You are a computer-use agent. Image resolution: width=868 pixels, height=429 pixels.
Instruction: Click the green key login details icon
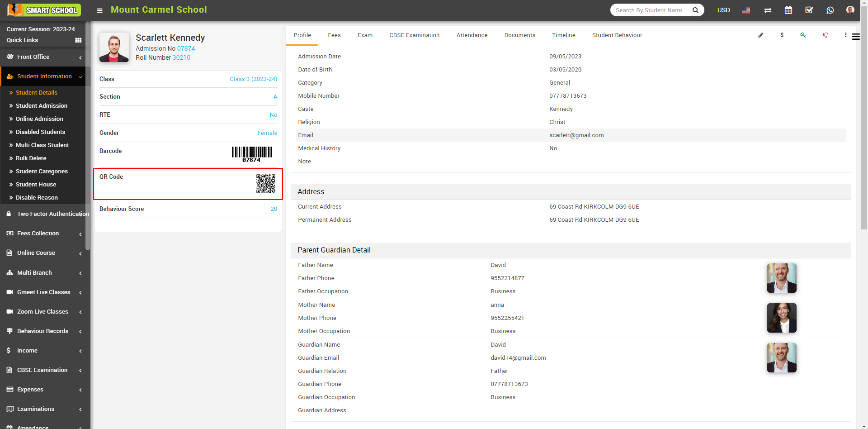click(803, 35)
